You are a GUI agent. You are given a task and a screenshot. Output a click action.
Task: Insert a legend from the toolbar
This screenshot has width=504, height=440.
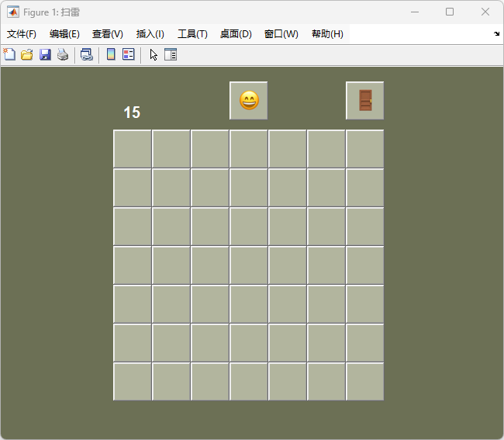[129, 54]
